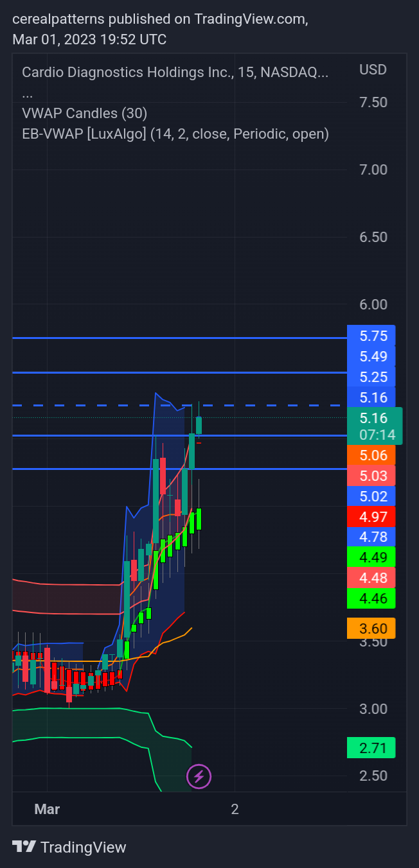Click the 4.78 blue price label
Screen dimensions: 419x868
pos(371,537)
